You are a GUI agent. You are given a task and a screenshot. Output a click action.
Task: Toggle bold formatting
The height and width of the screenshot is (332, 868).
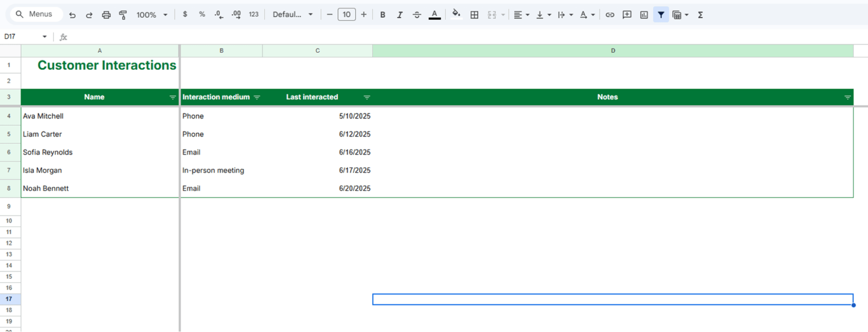point(383,15)
